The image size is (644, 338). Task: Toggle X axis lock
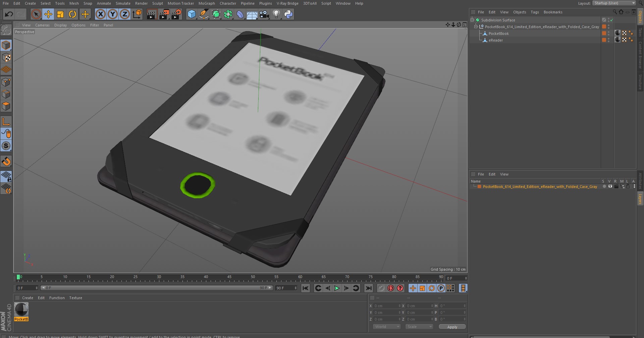point(100,14)
